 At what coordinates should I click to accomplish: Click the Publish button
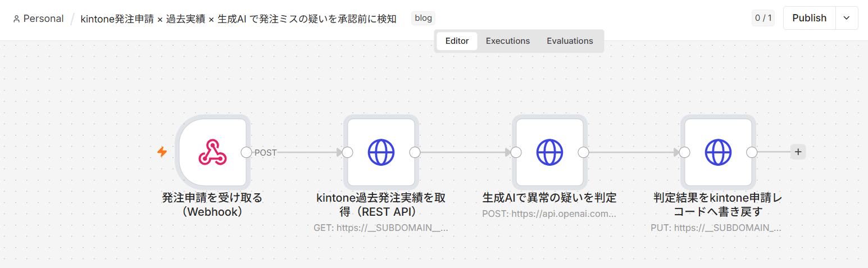(810, 18)
